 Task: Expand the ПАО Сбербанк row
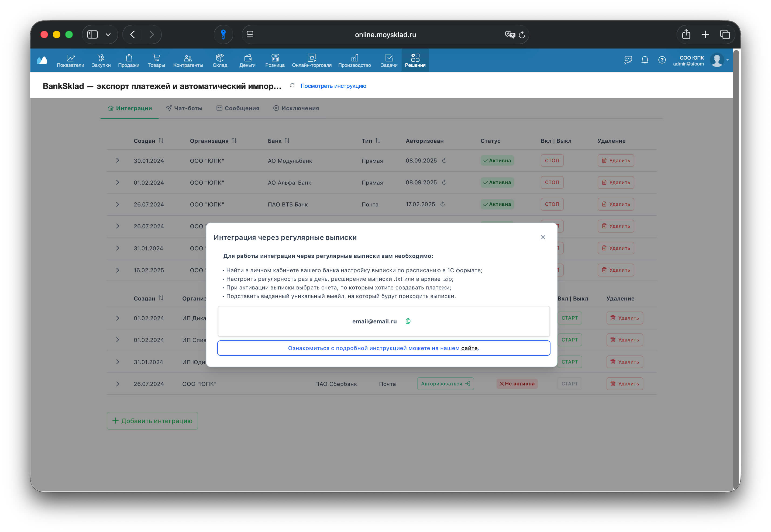coord(118,384)
